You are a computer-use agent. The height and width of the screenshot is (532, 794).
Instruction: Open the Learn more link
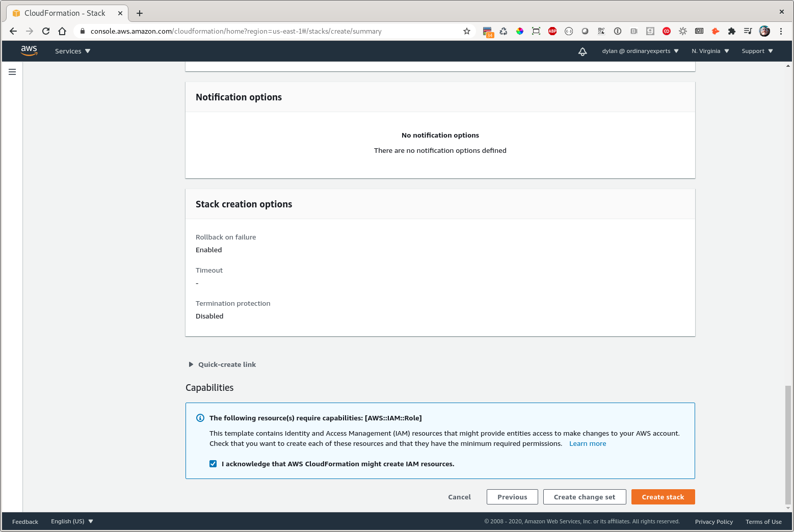point(588,443)
